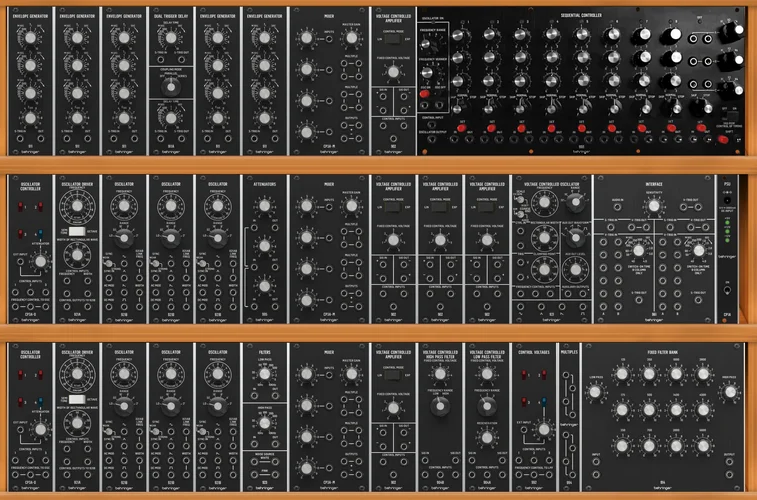Click the INTERFACE module title
This screenshot has width=757, height=500.
(x=654, y=184)
